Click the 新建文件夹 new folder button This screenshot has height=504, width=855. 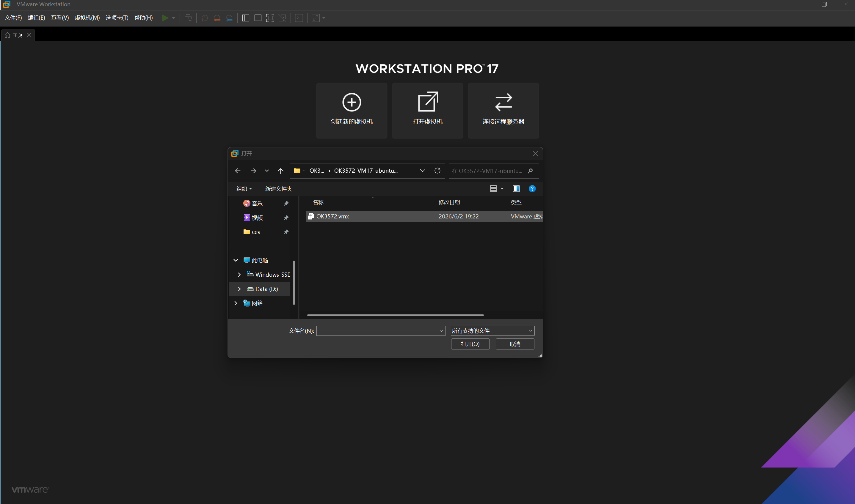(x=278, y=189)
